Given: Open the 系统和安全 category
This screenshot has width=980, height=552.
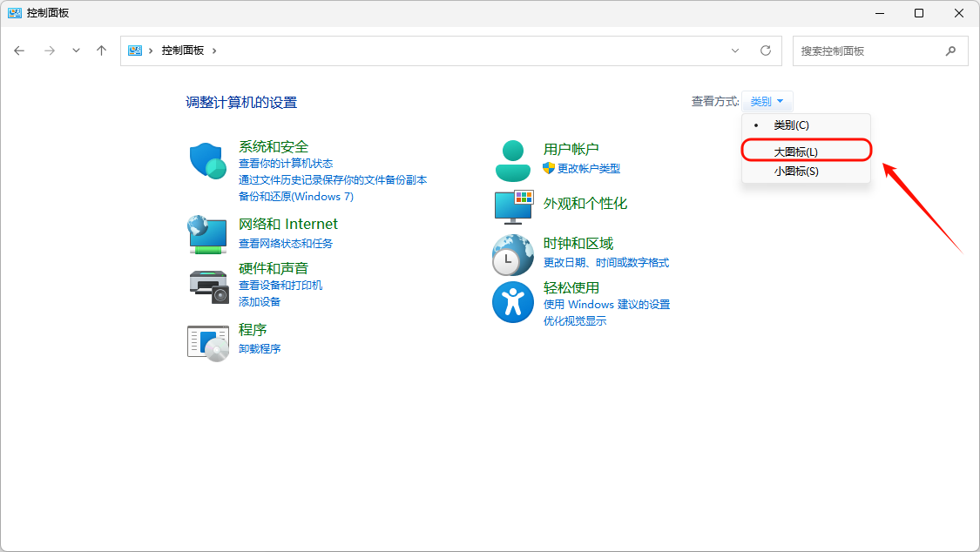Looking at the screenshot, I should [274, 147].
